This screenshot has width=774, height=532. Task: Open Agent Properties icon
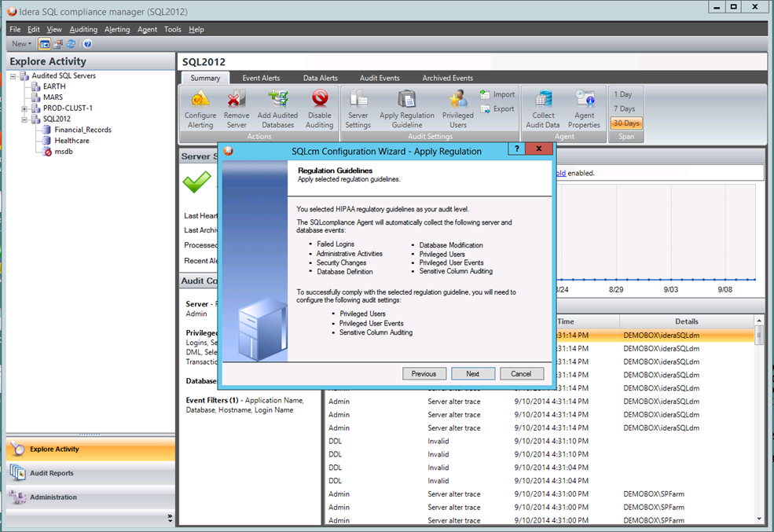(584, 100)
